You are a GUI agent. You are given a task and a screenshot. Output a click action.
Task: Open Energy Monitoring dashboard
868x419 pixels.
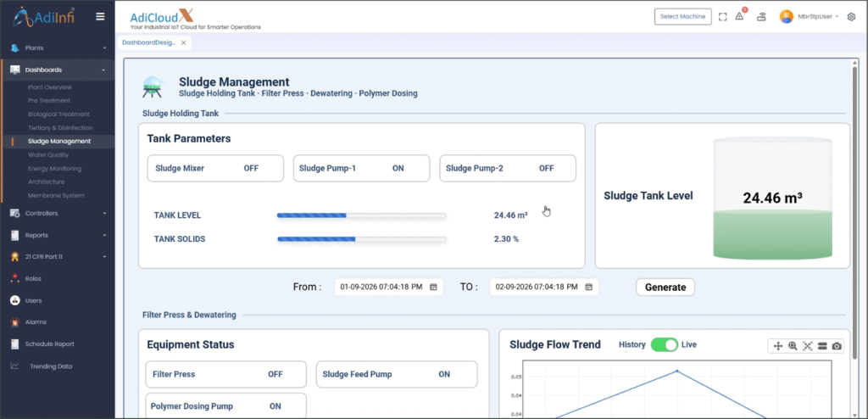[x=55, y=169]
